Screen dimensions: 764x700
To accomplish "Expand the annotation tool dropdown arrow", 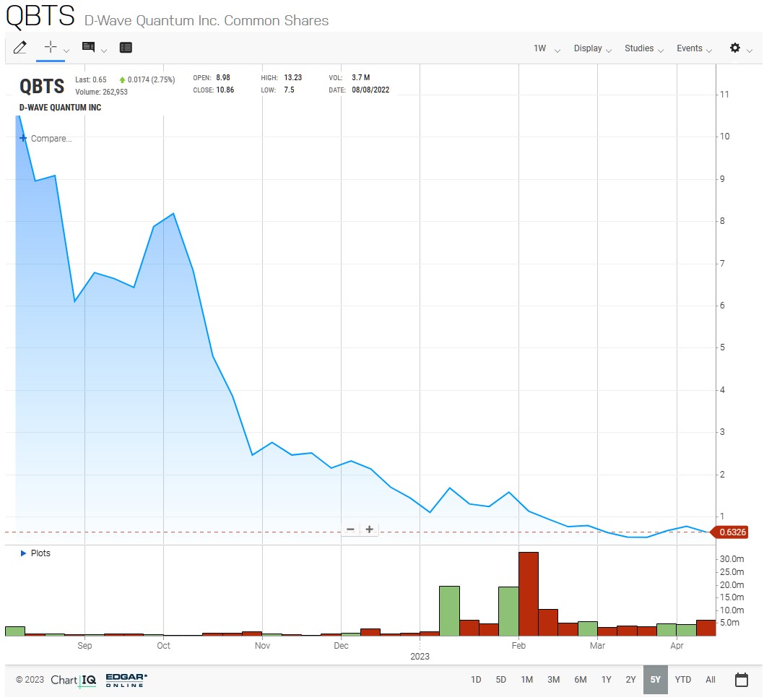I will pyautogui.click(x=104, y=51).
